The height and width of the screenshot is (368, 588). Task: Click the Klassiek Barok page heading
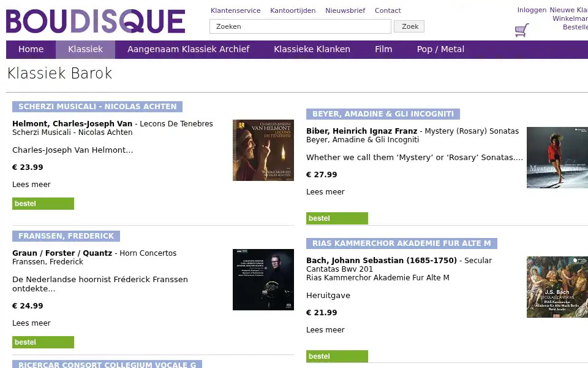point(59,73)
